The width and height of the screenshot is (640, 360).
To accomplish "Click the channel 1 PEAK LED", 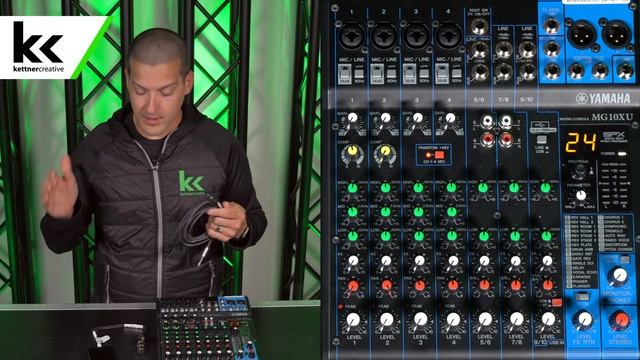I will [x=340, y=306].
